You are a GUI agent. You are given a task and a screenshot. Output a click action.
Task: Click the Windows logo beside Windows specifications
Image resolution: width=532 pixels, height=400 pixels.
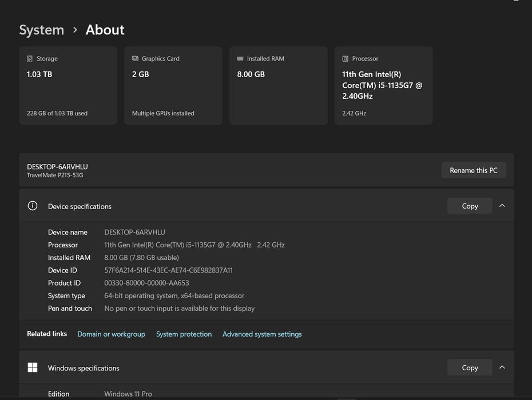[33, 368]
